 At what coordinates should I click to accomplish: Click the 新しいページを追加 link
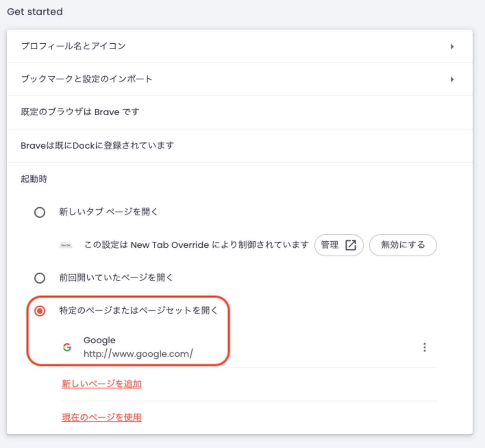[101, 383]
